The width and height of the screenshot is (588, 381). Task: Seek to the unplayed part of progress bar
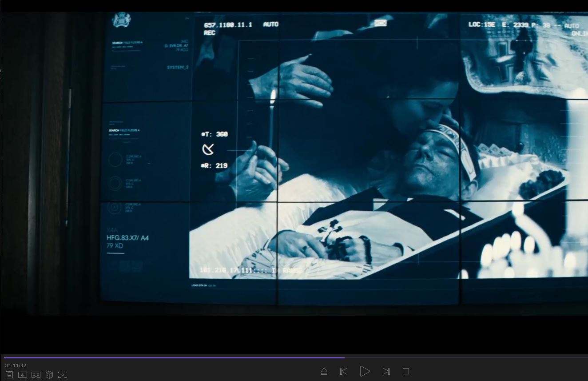coord(466,357)
